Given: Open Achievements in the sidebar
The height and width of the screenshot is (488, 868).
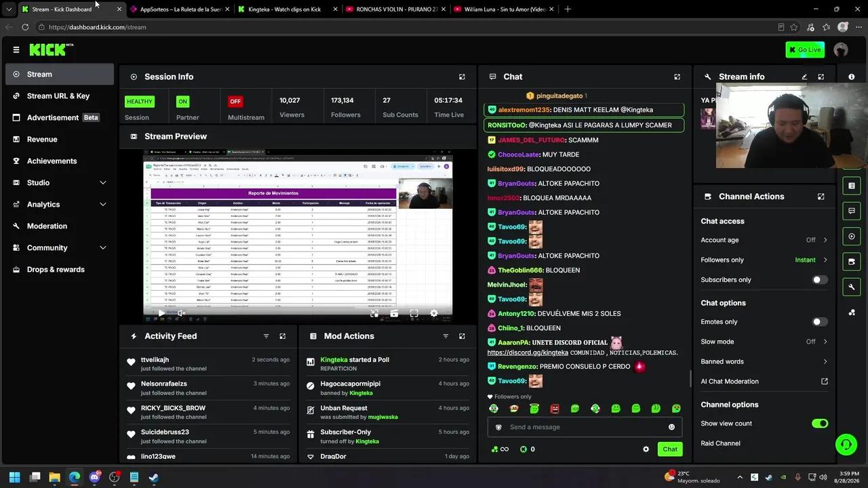Looking at the screenshot, I should (x=60, y=161).
